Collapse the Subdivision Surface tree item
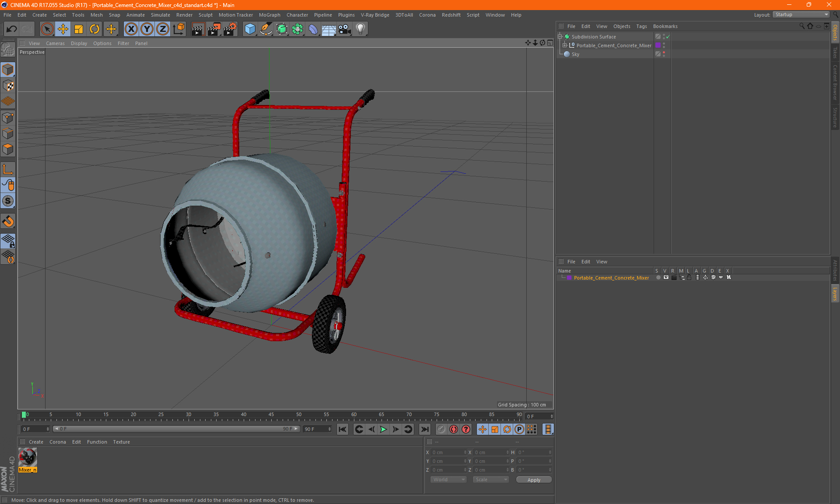Image resolution: width=840 pixels, height=504 pixels. [560, 37]
